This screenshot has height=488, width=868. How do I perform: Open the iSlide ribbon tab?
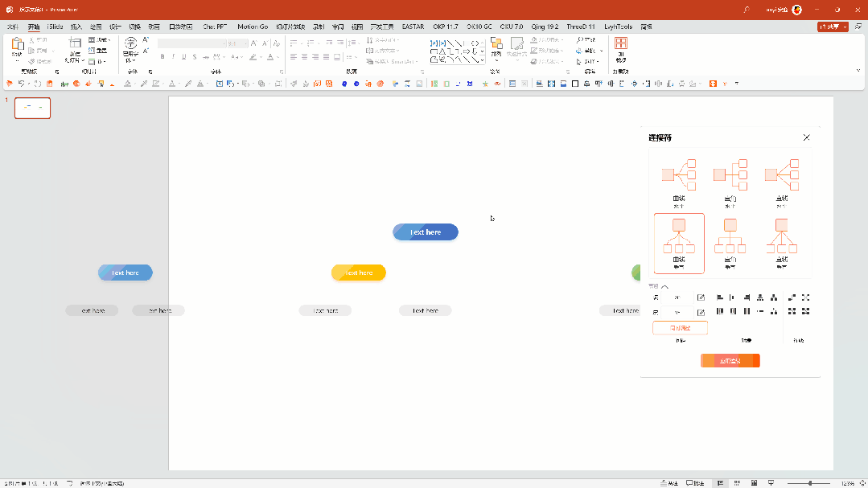click(55, 27)
